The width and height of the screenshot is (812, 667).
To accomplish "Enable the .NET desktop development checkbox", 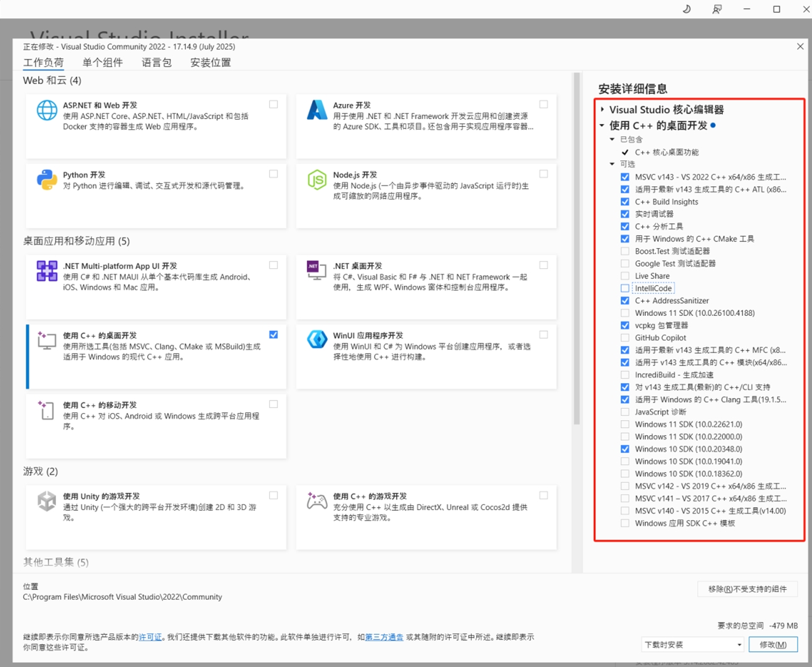I will (x=544, y=265).
